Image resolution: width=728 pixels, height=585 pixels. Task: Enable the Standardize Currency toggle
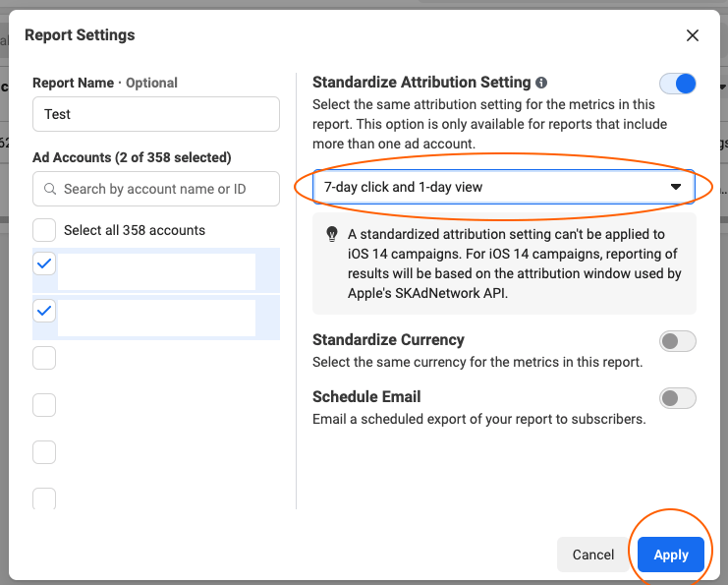click(677, 341)
